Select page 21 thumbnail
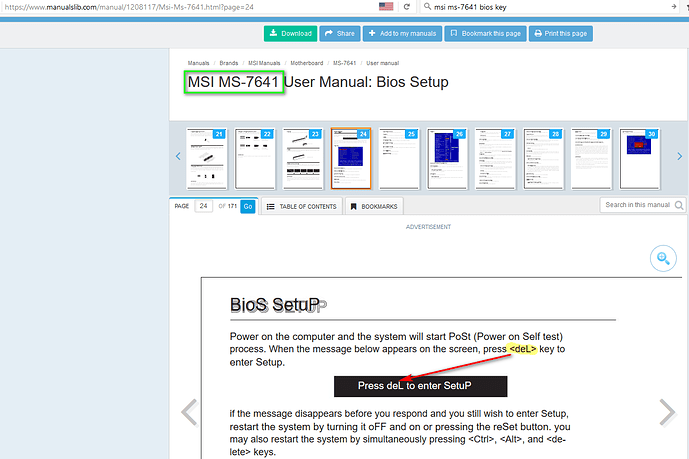This screenshot has height=459, width=689. coord(207,159)
